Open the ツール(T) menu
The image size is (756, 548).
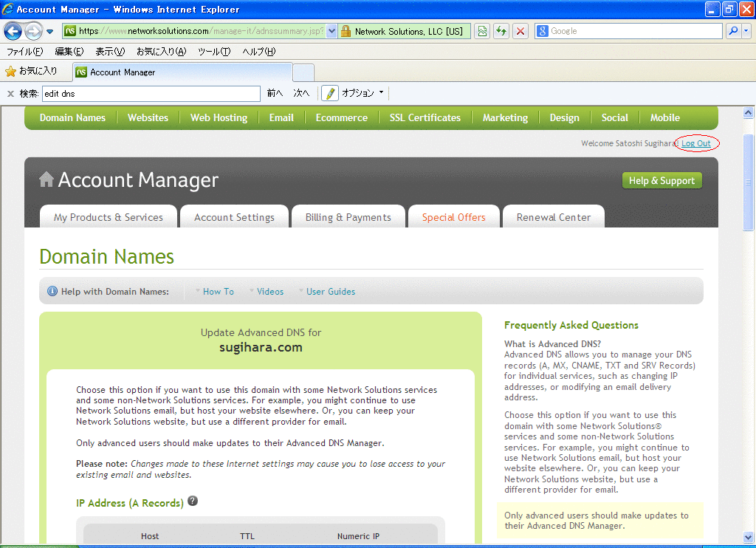click(x=214, y=52)
